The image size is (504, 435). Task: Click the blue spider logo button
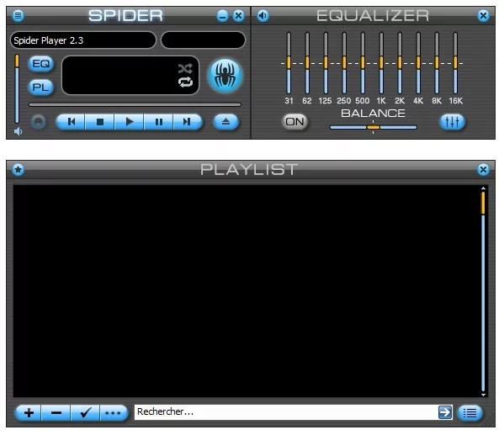(225, 76)
